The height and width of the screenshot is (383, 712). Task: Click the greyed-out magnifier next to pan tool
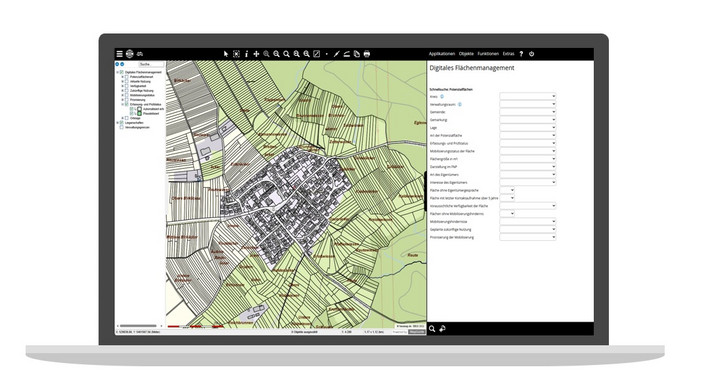(267, 54)
